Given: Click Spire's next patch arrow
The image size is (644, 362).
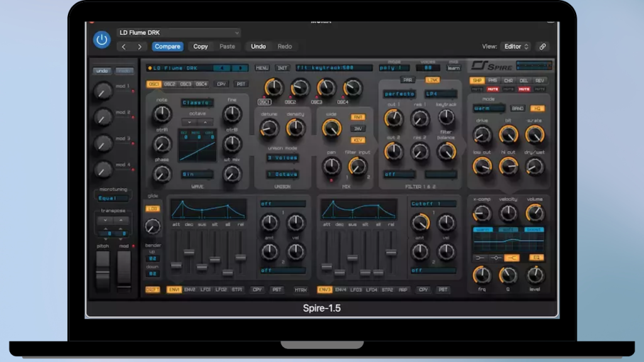Looking at the screenshot, I should 240,68.
